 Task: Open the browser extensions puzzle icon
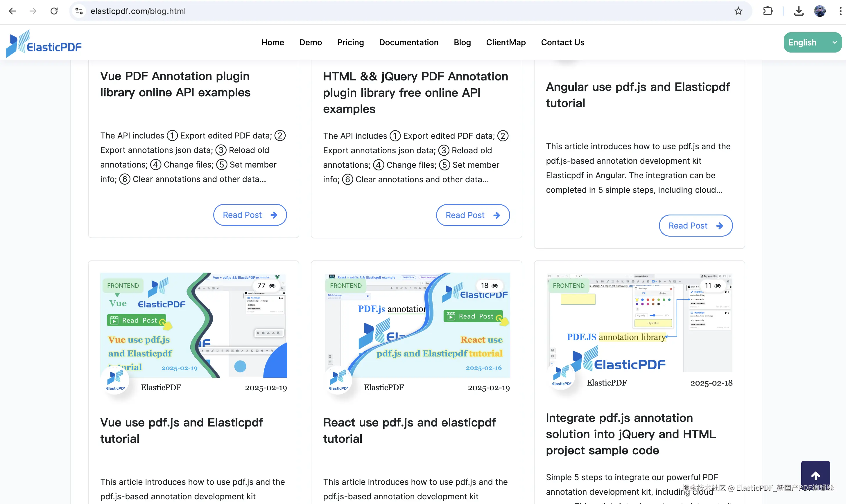click(768, 11)
